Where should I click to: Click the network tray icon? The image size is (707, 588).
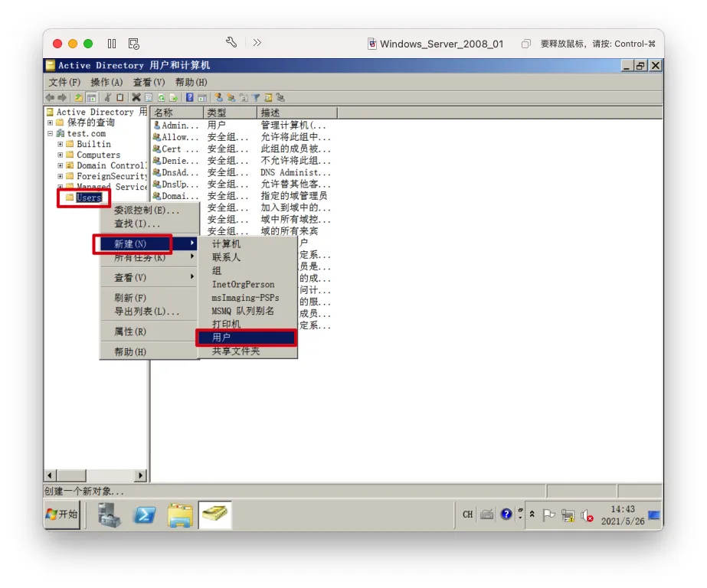[568, 515]
